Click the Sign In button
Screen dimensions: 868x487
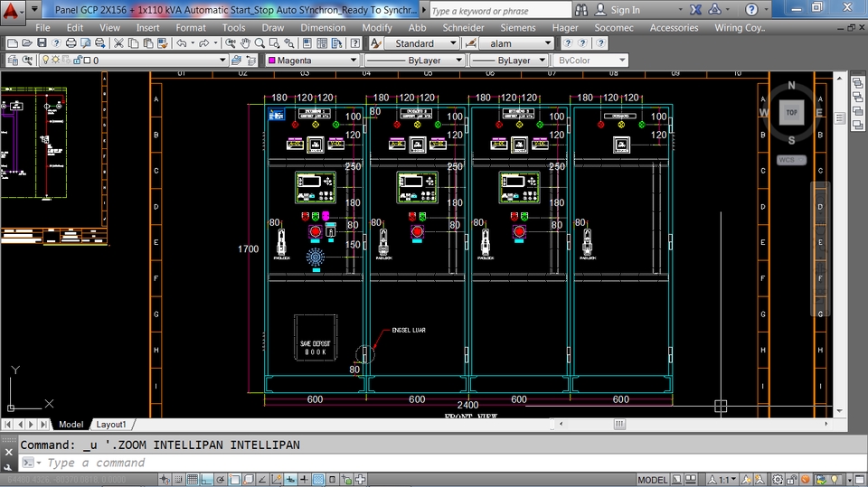(618, 10)
